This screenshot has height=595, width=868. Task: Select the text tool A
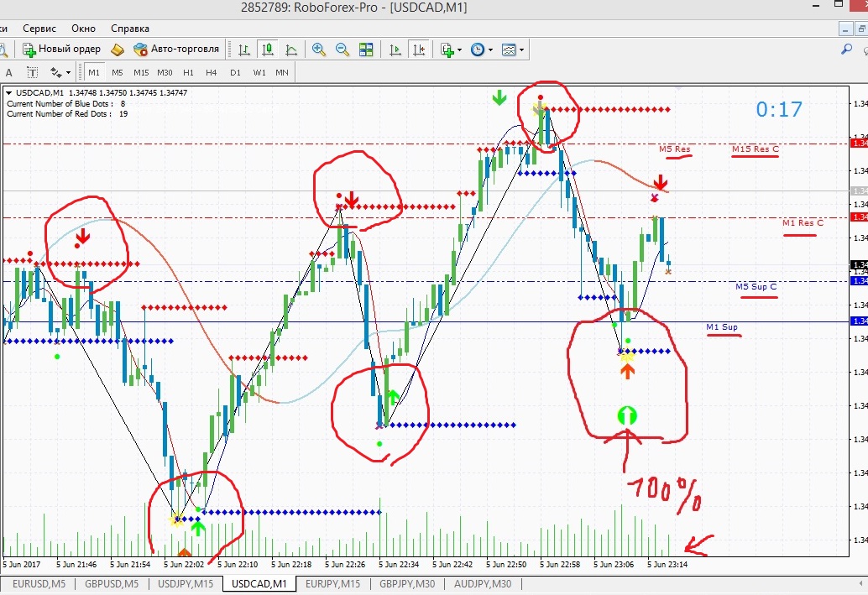click(x=9, y=72)
